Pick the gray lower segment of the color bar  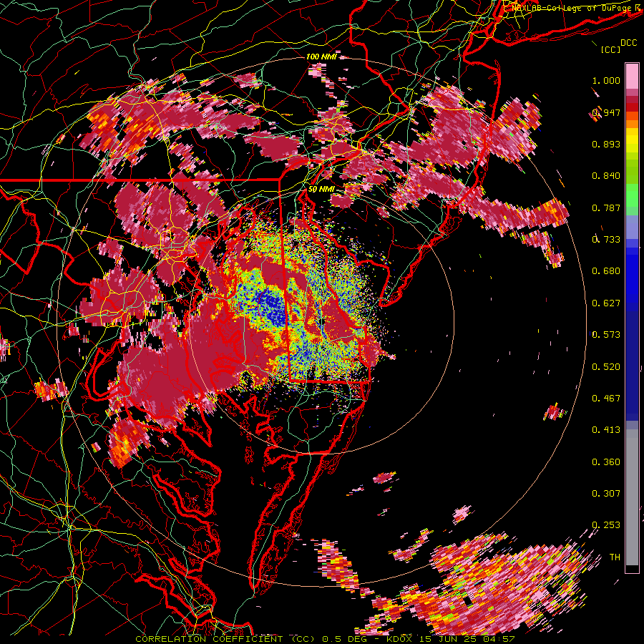[x=632, y=497]
